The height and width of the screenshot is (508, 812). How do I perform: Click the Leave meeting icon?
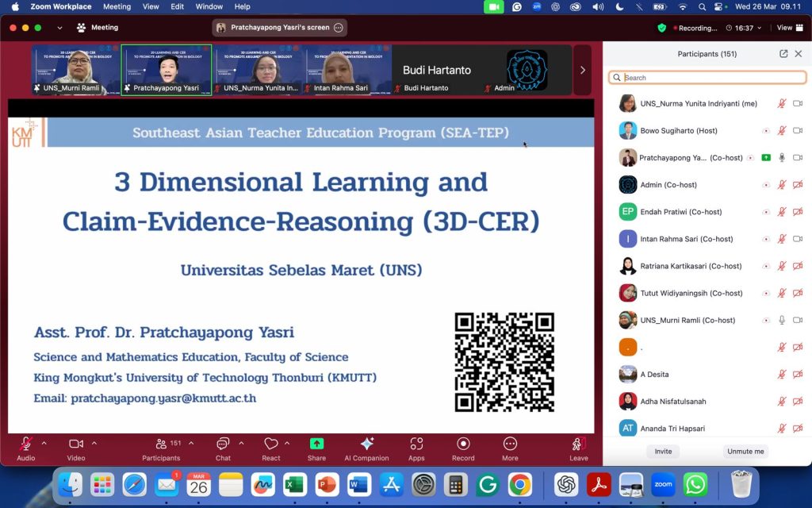[578, 444]
